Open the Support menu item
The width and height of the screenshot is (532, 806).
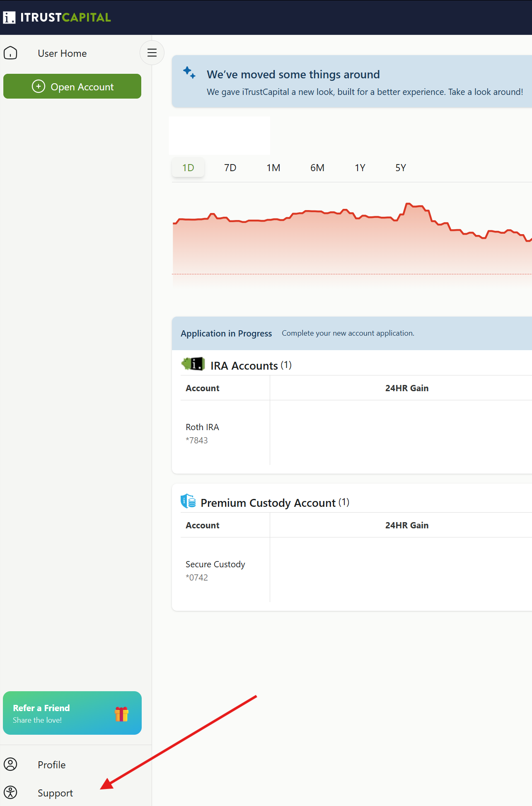click(55, 793)
